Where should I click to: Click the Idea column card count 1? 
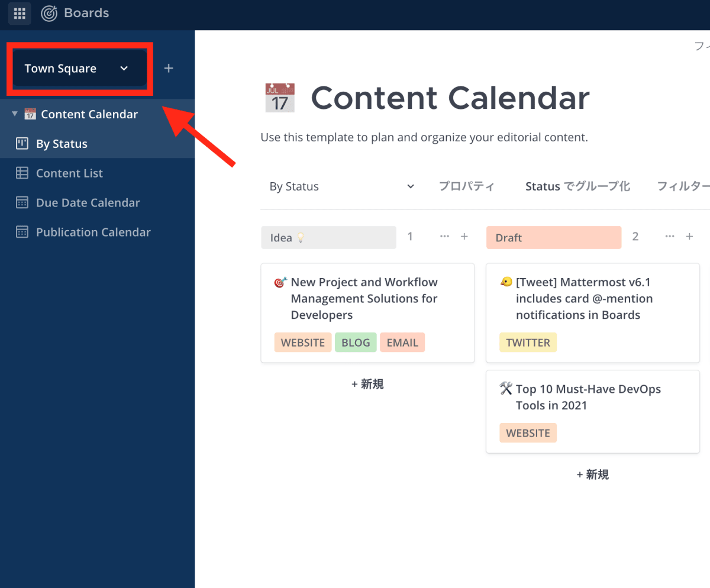click(x=410, y=237)
